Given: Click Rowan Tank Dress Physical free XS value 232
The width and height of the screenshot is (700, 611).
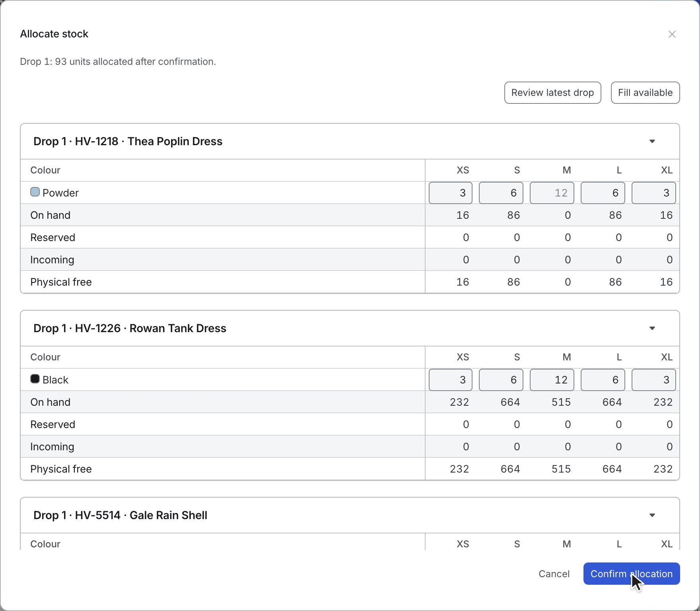Looking at the screenshot, I should 459,469.
